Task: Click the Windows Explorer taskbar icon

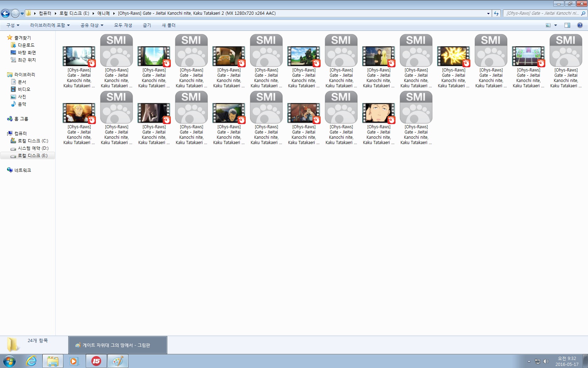Action: [53, 361]
